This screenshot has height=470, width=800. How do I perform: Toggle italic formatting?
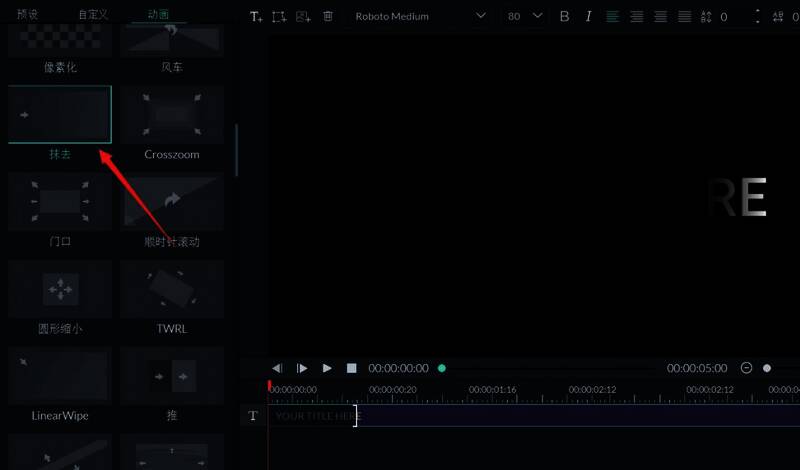click(588, 17)
